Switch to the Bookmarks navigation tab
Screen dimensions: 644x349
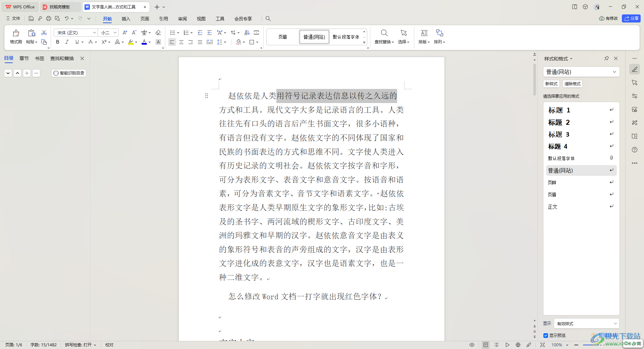click(x=40, y=58)
